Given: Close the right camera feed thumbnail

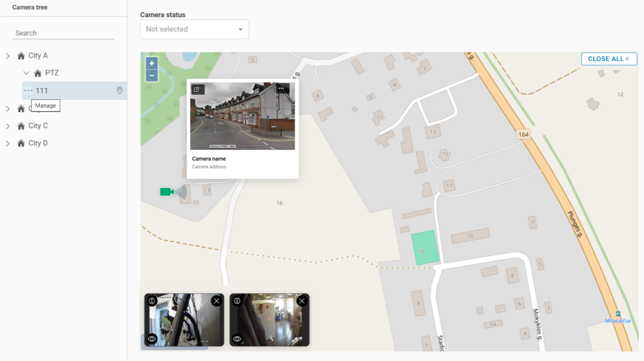Looking at the screenshot, I should click(302, 301).
